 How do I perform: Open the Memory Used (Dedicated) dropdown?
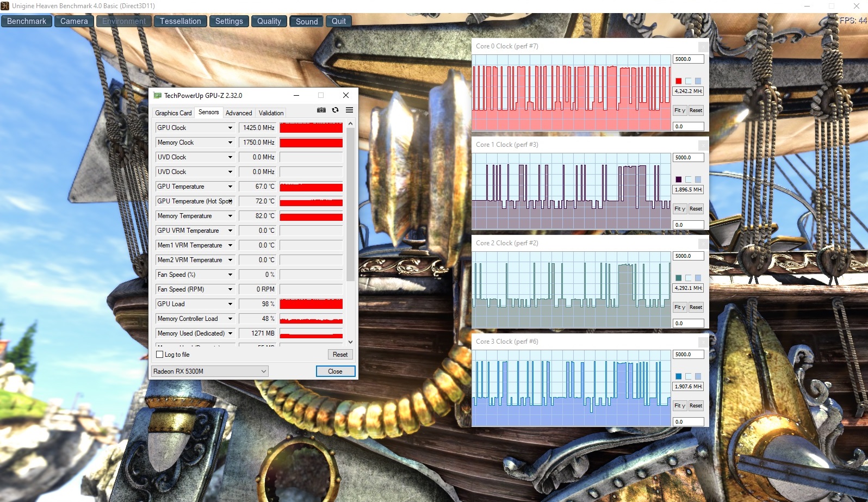(x=230, y=333)
